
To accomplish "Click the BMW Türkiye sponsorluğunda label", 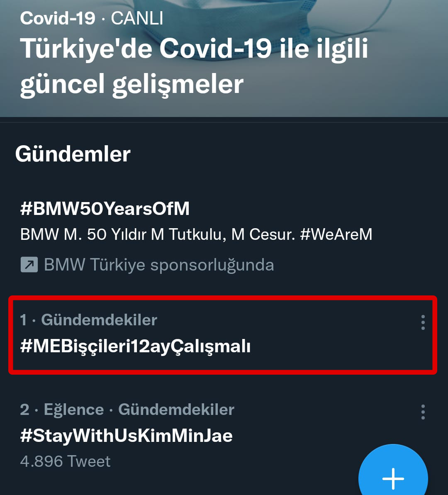I will tap(159, 265).
